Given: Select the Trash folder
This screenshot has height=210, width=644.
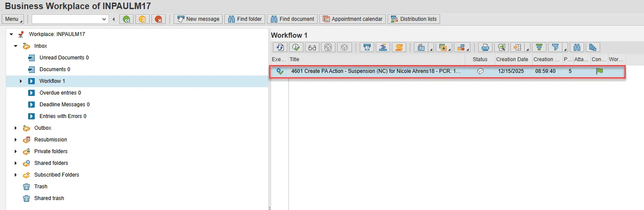Looking at the screenshot, I should (x=41, y=187).
